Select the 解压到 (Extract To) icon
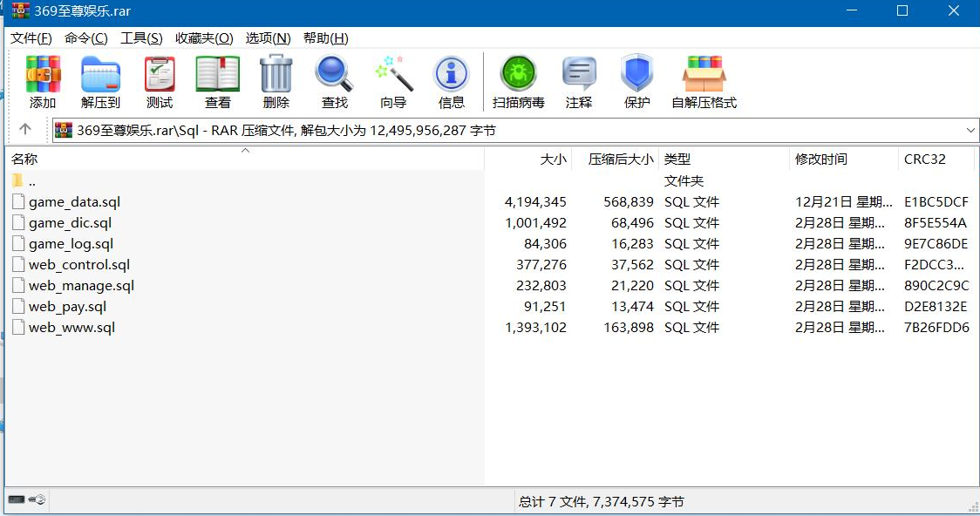This screenshot has height=516, width=980. click(99, 78)
